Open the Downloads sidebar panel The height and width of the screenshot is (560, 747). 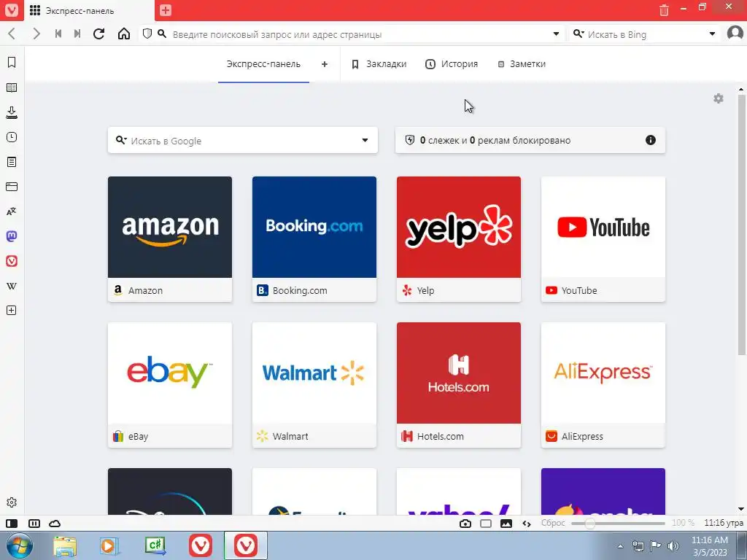[x=12, y=112]
